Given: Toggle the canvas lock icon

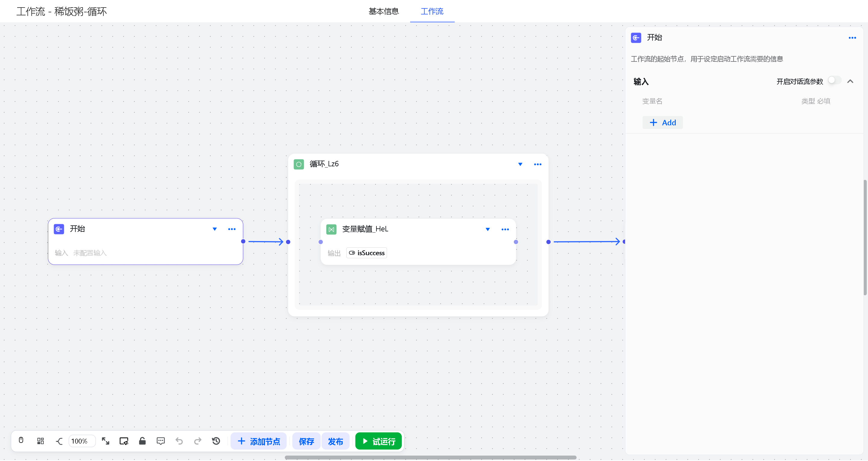Looking at the screenshot, I should click(x=142, y=441).
